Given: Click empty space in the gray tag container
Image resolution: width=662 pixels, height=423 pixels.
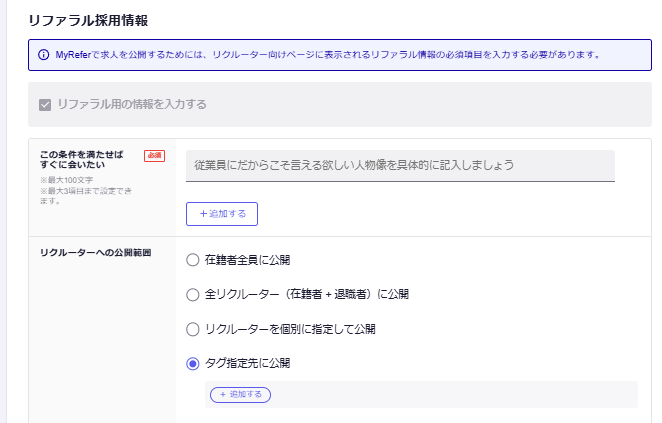Looking at the screenshot, I should [450, 395].
